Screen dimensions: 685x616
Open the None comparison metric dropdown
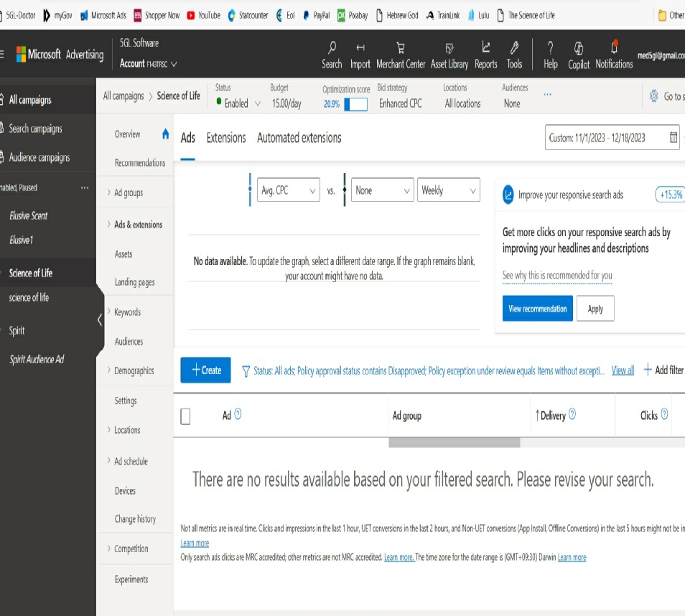click(382, 190)
